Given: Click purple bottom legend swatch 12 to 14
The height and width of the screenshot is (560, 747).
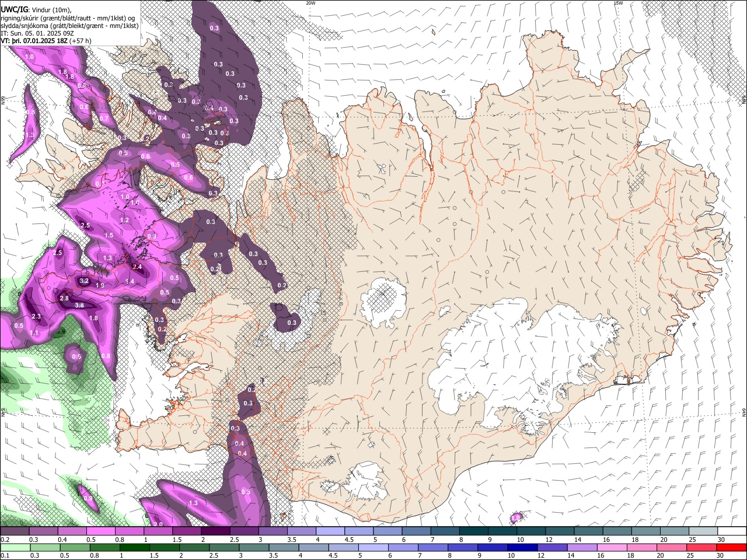Looking at the screenshot, I should [x=552, y=548].
